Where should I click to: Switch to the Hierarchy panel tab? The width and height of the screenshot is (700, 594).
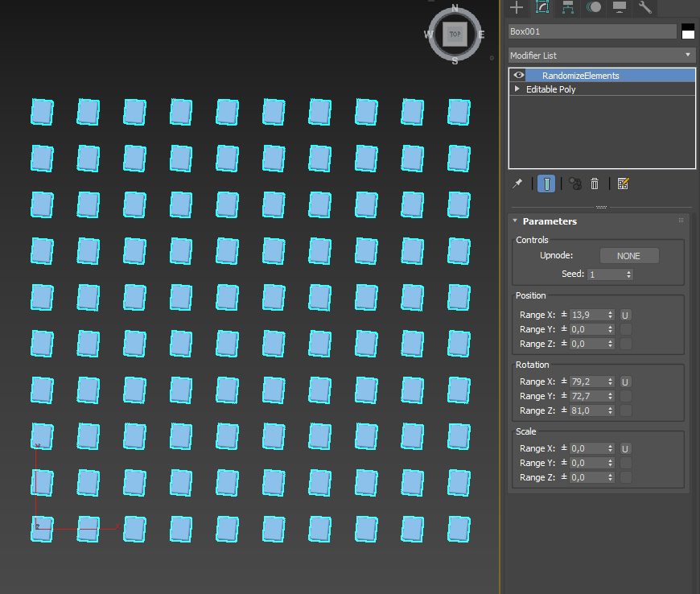568,7
